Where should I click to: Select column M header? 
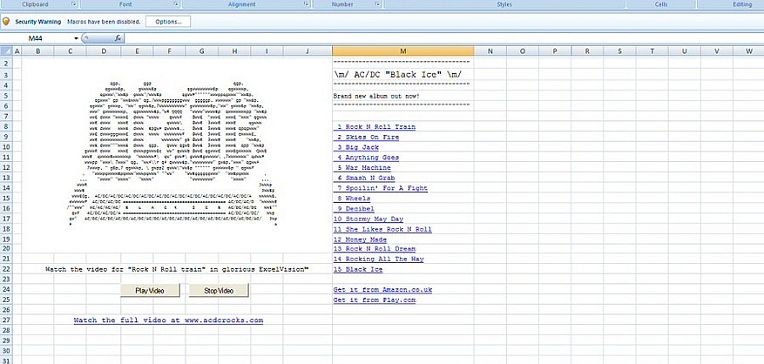click(x=403, y=51)
